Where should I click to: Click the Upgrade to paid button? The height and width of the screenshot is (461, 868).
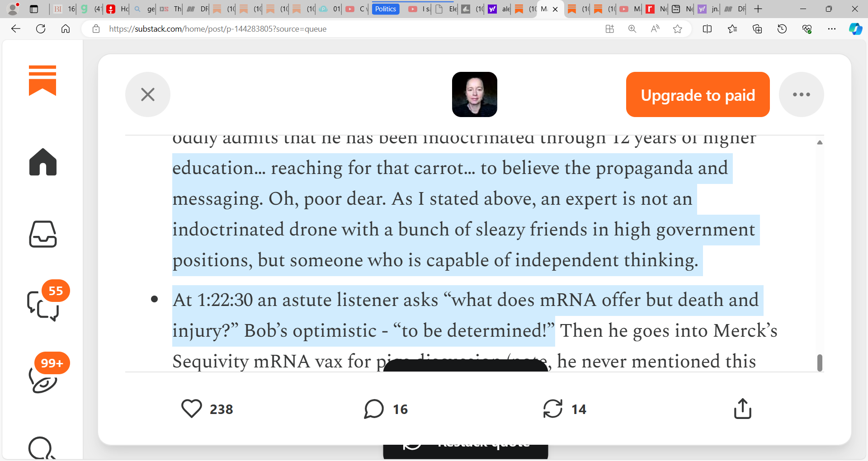(x=698, y=94)
